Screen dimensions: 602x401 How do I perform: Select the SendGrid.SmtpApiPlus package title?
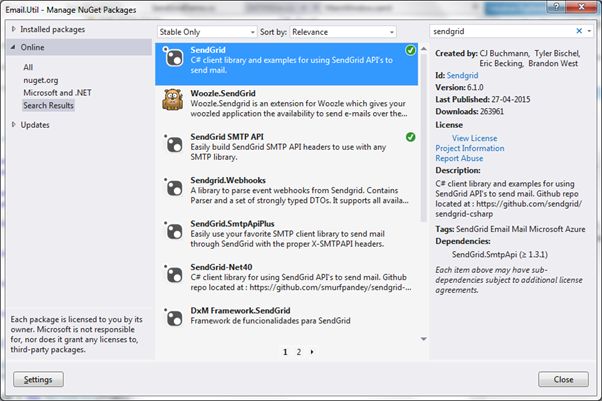pyautogui.click(x=232, y=224)
